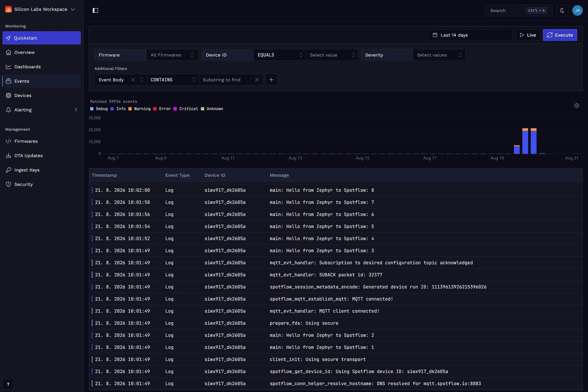Go to OTA Updates

(42, 156)
